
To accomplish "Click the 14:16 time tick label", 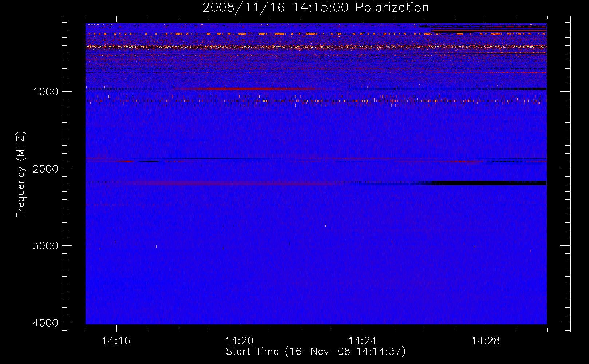I will click(x=116, y=341).
